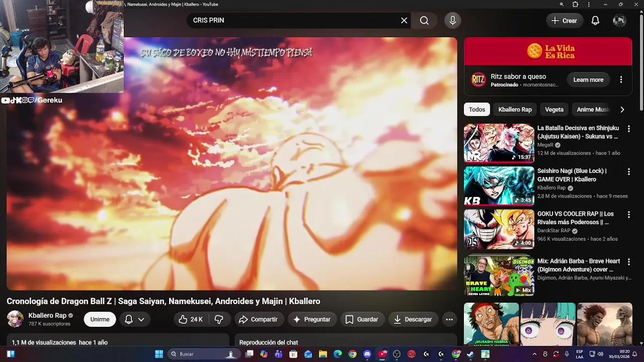Start voice search with microphone icon

pyautogui.click(x=453, y=21)
